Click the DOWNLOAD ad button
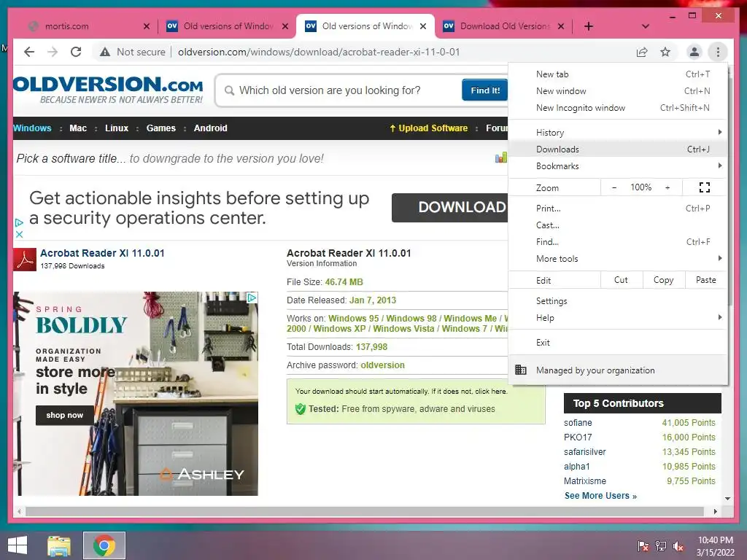The width and height of the screenshot is (747, 560). click(450, 207)
